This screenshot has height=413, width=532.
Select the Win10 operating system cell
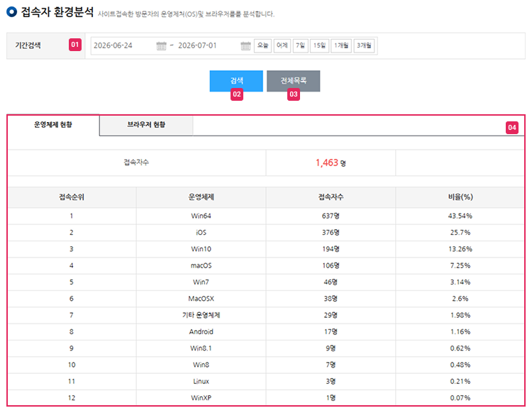tap(201, 249)
